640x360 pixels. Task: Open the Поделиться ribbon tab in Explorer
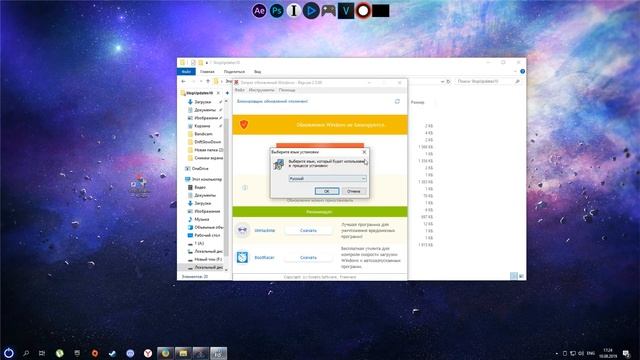pos(234,72)
